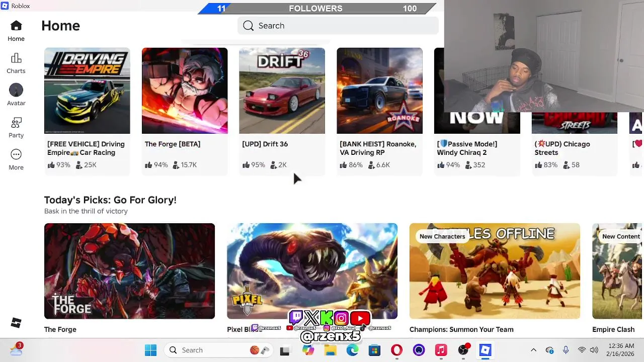The image size is (644, 362).
Task: Click the Roblox logo icon at sidebar bottom
Action: pyautogui.click(x=16, y=323)
